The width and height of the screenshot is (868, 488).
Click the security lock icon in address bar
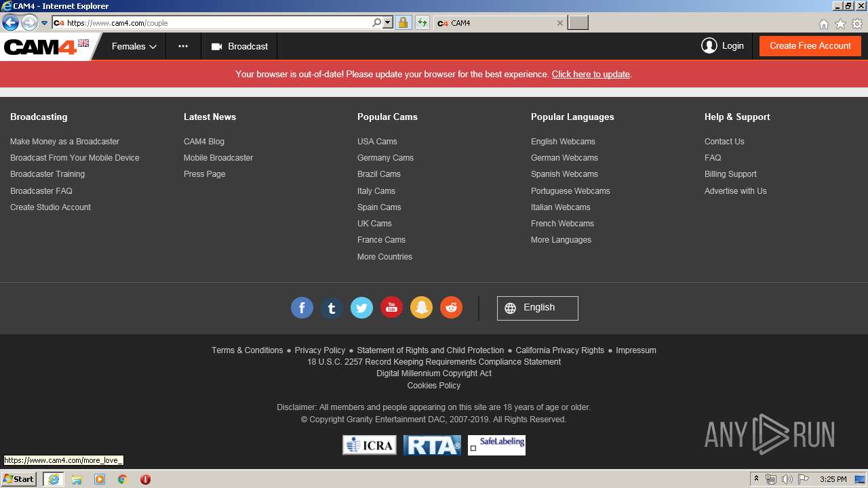(x=403, y=23)
